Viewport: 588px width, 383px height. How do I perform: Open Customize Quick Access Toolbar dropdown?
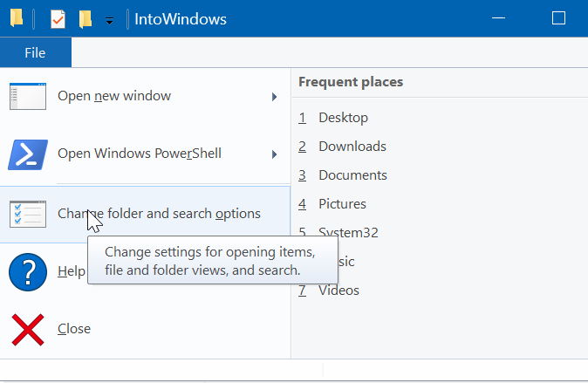[109, 21]
